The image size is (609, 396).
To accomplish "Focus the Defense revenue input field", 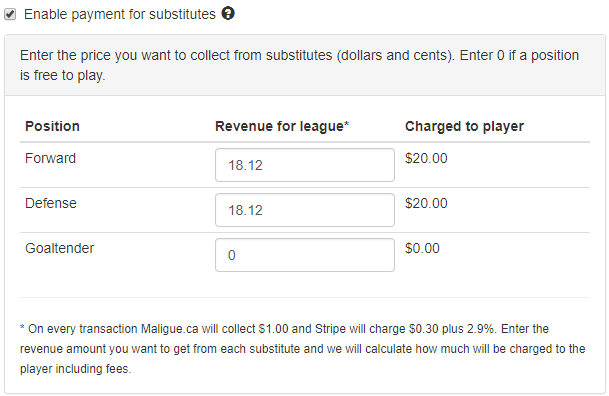I will [x=305, y=210].
